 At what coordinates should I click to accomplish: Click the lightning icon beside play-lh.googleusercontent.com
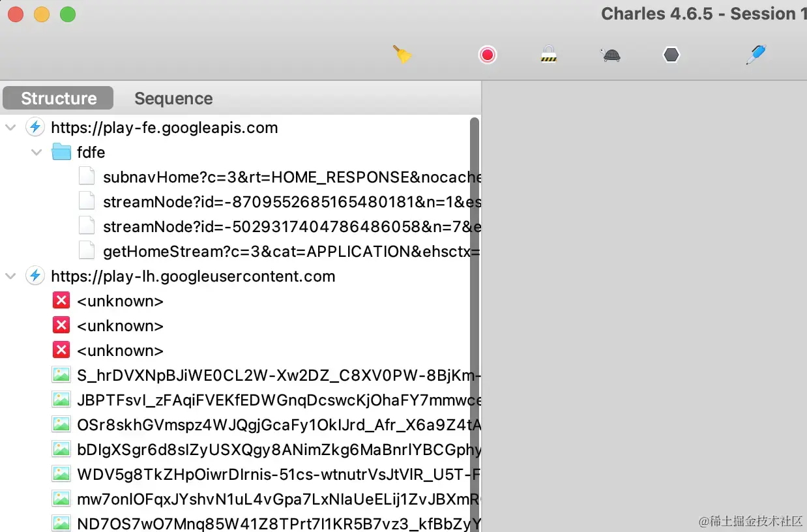[x=35, y=276]
